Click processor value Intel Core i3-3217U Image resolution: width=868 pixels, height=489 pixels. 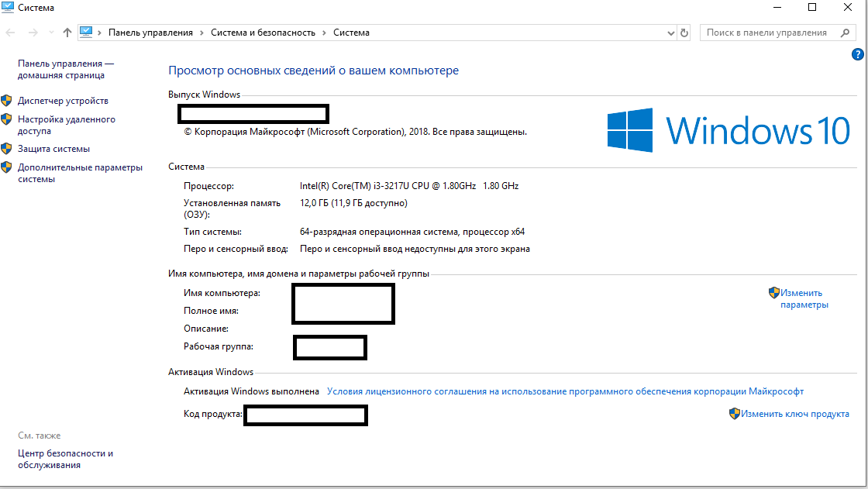pos(409,186)
